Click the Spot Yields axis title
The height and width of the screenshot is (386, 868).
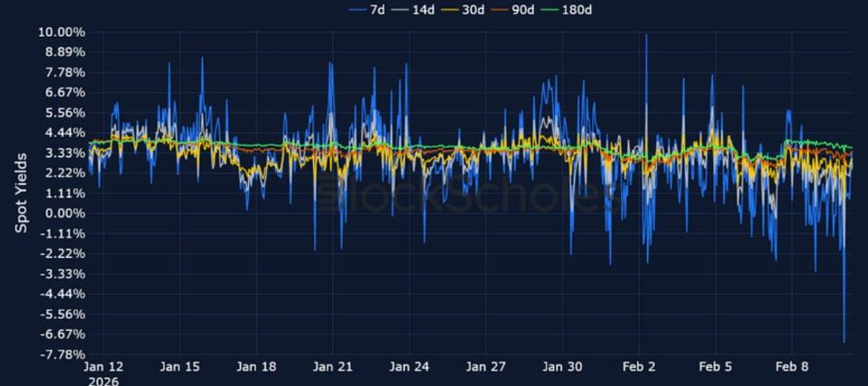(x=21, y=193)
